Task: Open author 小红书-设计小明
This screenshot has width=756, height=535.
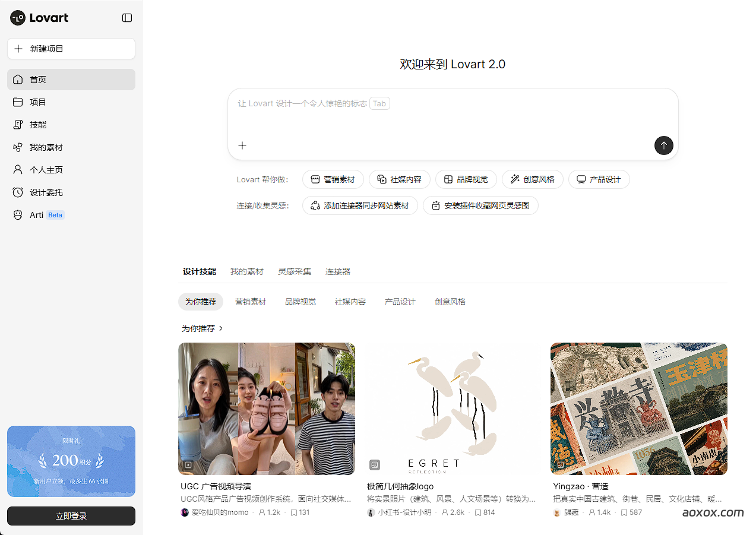Action: [x=404, y=512]
